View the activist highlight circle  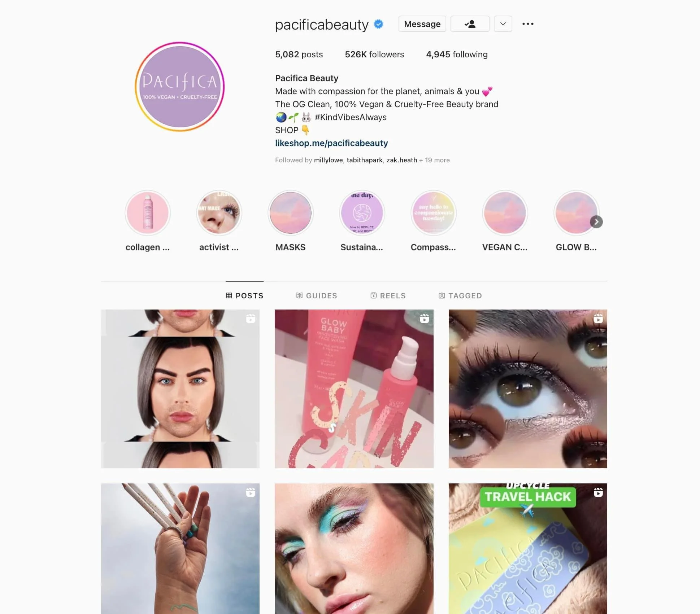click(x=219, y=213)
